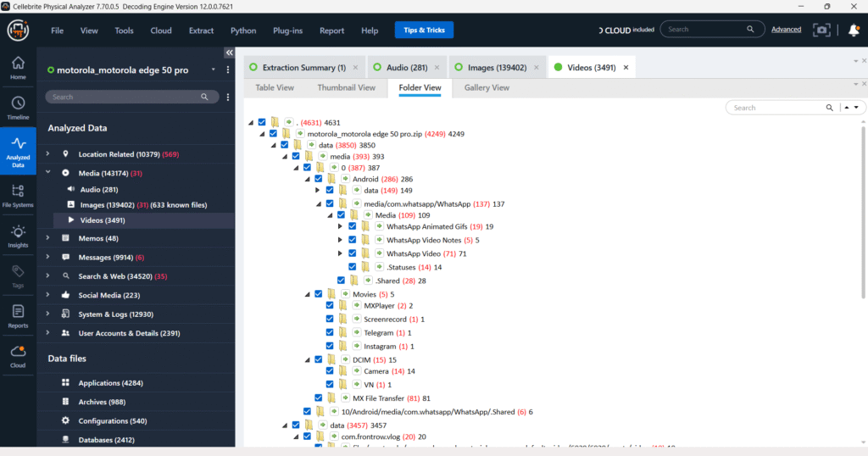Image resolution: width=868 pixels, height=456 pixels.
Task: Open the Advanced search link
Action: tap(786, 30)
